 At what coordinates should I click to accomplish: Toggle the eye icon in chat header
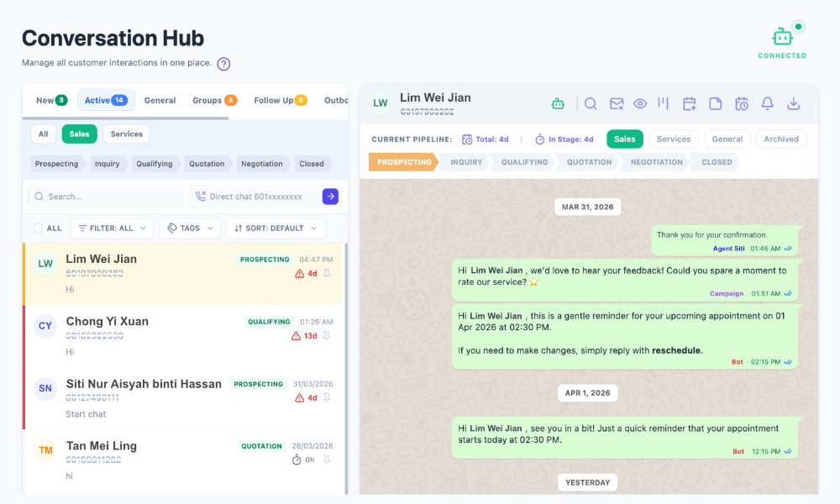[639, 104]
